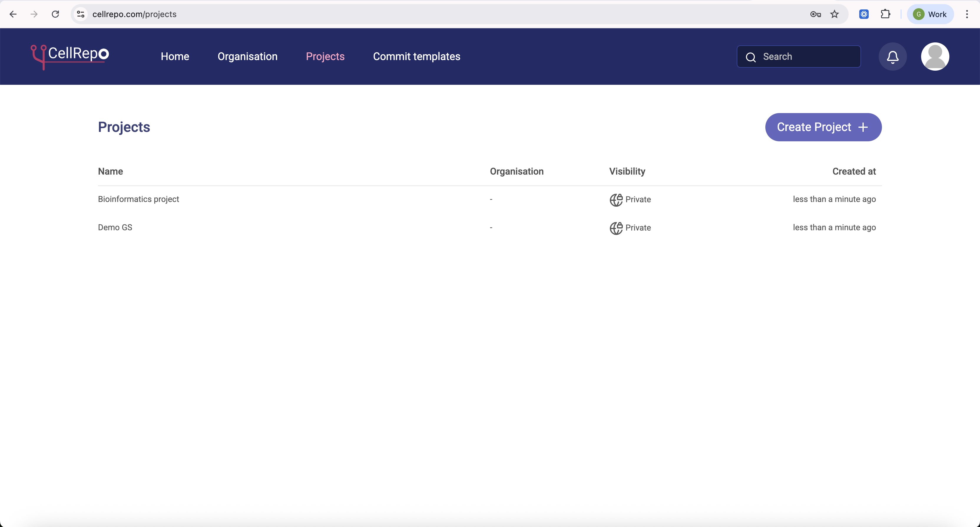980x527 pixels.
Task: Click the private globe icon for Demo GS
Action: point(616,228)
